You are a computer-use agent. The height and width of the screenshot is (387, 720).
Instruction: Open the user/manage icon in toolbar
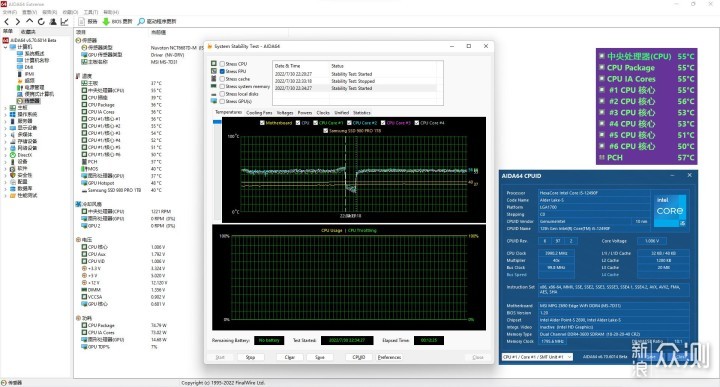pyautogui.click(x=53, y=22)
